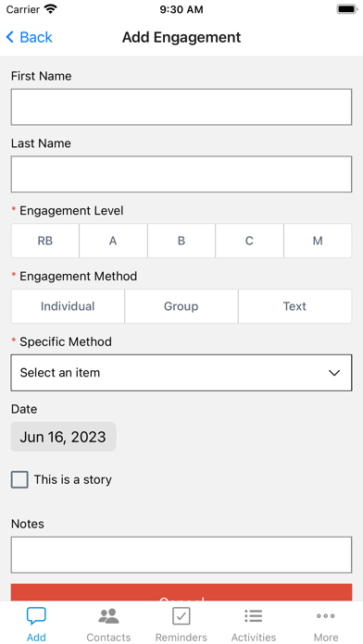Screen dimensions: 363x644
Task: Tap the red Cancel button
Action: click(x=181, y=593)
